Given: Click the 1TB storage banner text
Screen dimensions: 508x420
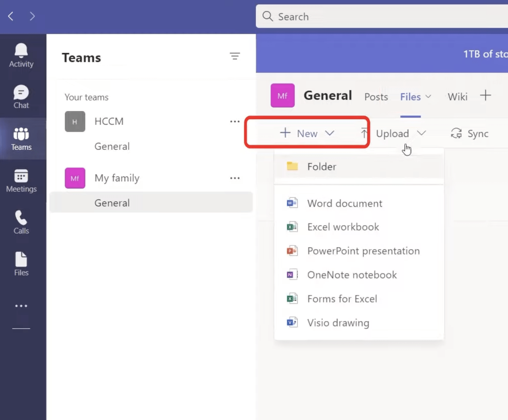Looking at the screenshot, I should point(486,54).
